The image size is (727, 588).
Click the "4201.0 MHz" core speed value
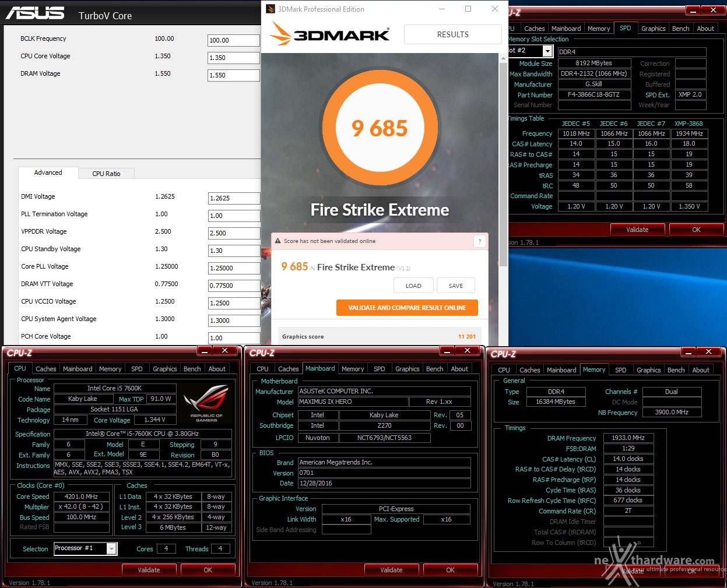(82, 497)
